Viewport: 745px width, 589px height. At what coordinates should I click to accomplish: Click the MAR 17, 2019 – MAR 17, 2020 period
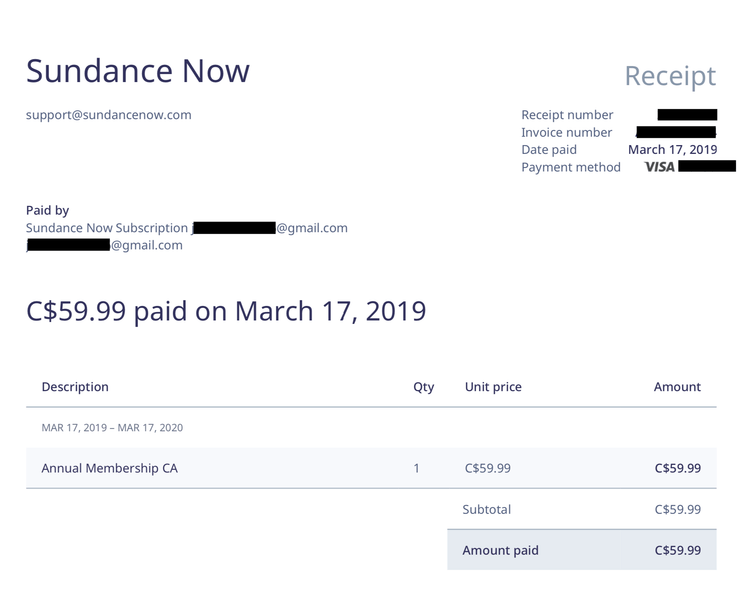coord(112,428)
